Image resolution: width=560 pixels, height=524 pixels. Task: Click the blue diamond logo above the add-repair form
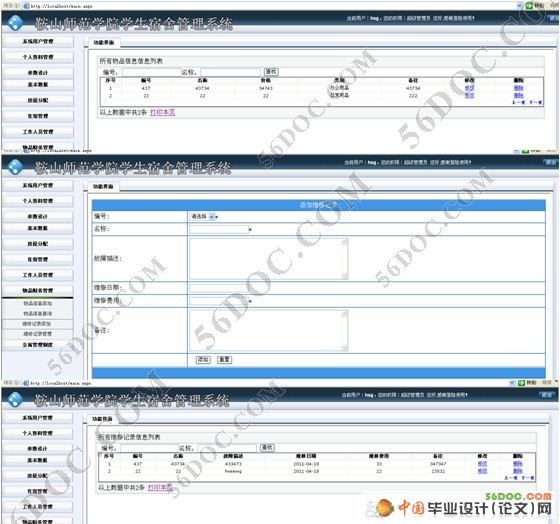pos(15,167)
